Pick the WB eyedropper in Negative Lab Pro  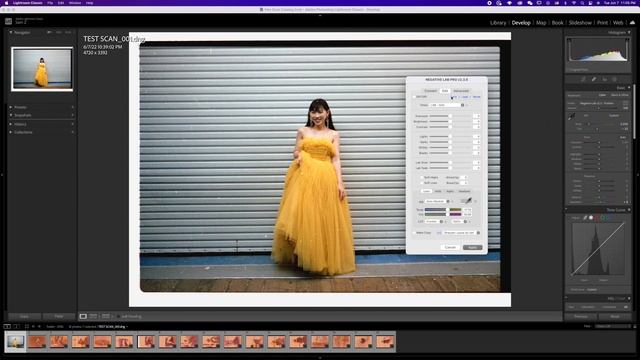point(468,201)
